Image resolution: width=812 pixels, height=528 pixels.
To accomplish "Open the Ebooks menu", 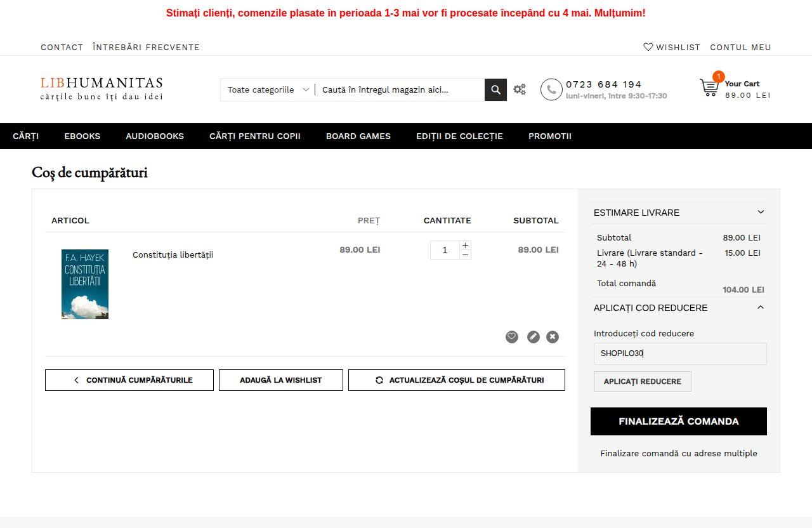I will (x=82, y=136).
